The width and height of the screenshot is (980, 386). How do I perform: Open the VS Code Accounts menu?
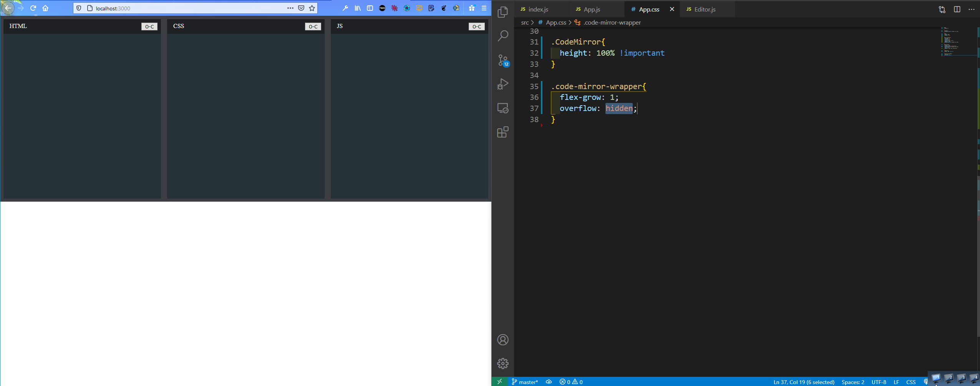[502, 340]
